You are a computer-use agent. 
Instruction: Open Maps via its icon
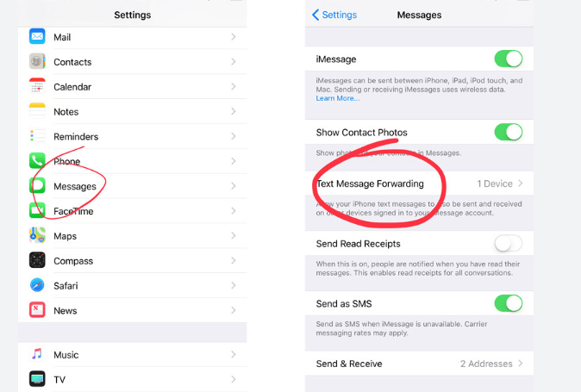click(x=37, y=236)
